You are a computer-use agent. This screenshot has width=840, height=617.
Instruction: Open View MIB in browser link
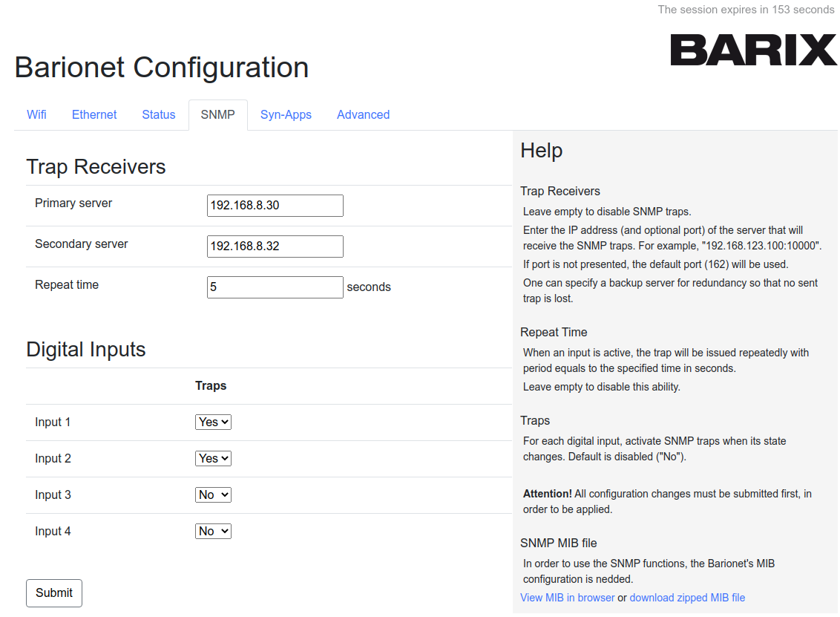tap(567, 598)
